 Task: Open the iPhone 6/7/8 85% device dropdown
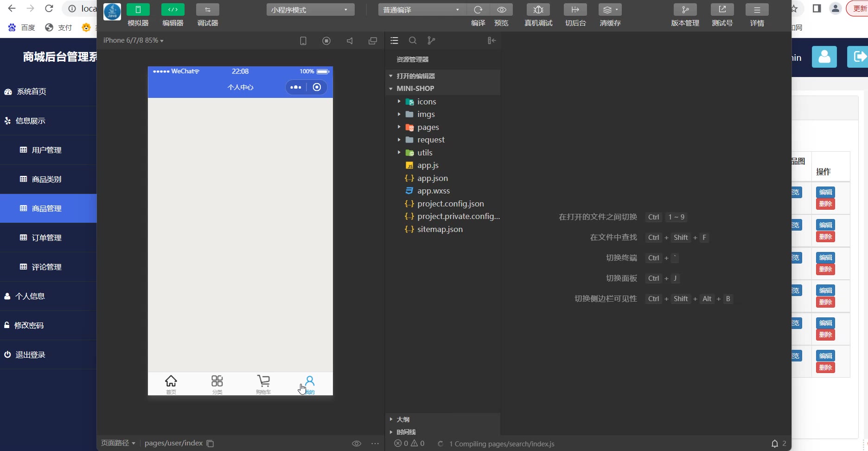(134, 40)
